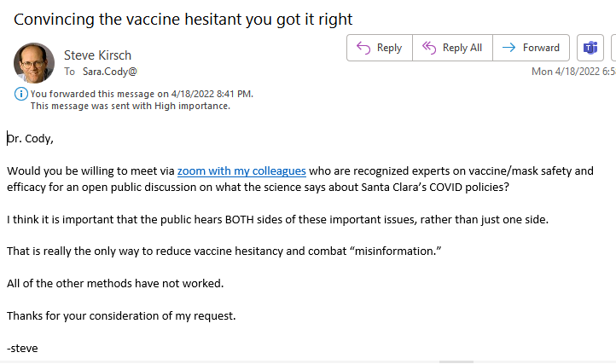Click the curved Reply arrow icon
The image size is (616, 364).
pos(363,48)
